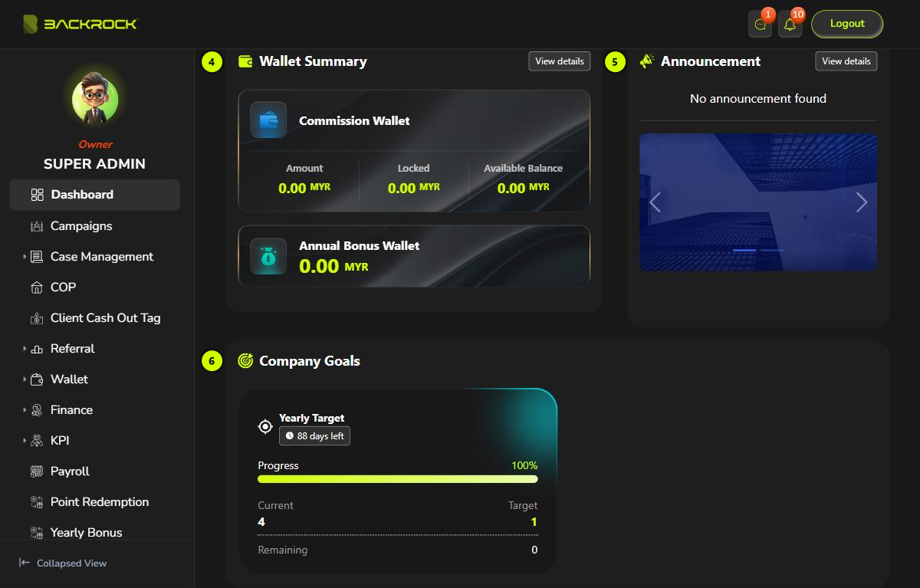Click the Payroll icon in sidebar
This screenshot has height=588, width=920.
(37, 471)
